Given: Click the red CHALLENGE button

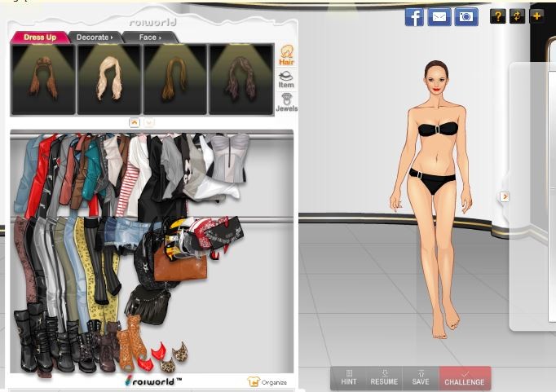Looking at the screenshot, I should (x=465, y=378).
